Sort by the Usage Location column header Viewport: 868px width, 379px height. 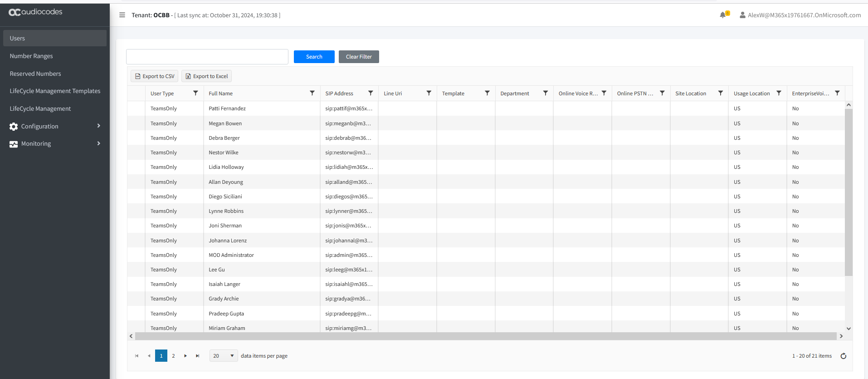(752, 94)
